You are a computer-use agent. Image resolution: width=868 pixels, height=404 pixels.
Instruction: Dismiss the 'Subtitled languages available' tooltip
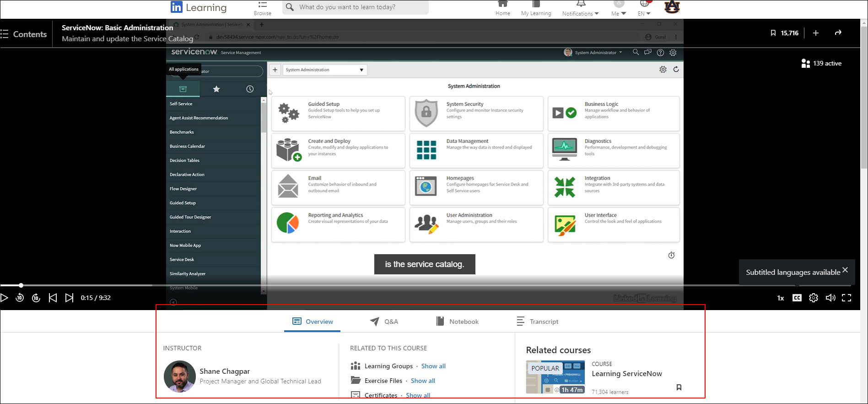[845, 270]
